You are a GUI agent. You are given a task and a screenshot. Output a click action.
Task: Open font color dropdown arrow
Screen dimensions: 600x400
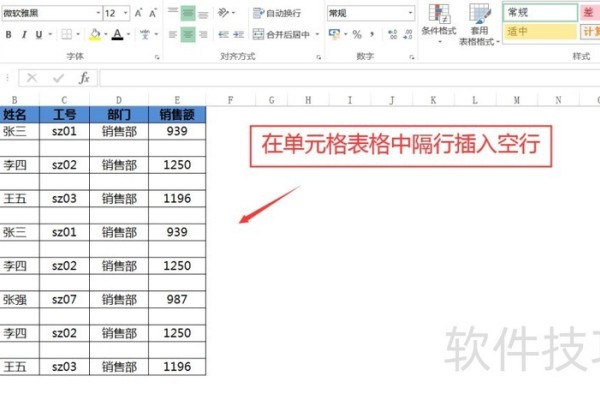(x=128, y=34)
